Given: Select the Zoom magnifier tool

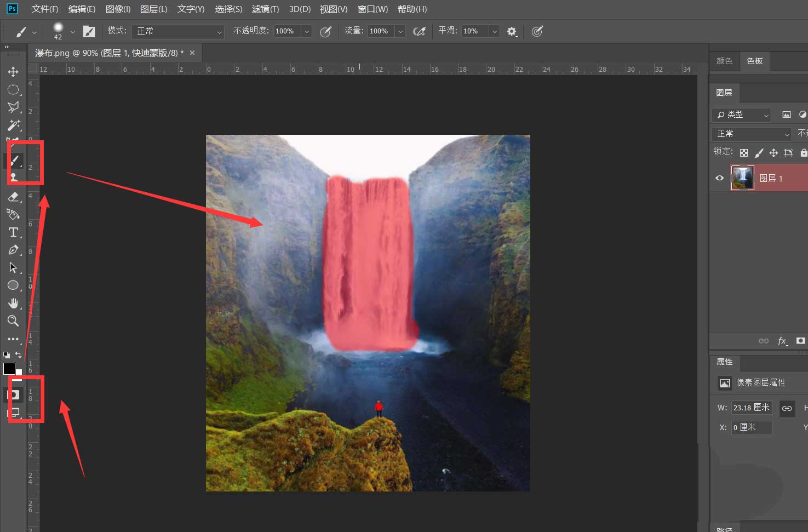Looking at the screenshot, I should tap(13, 321).
